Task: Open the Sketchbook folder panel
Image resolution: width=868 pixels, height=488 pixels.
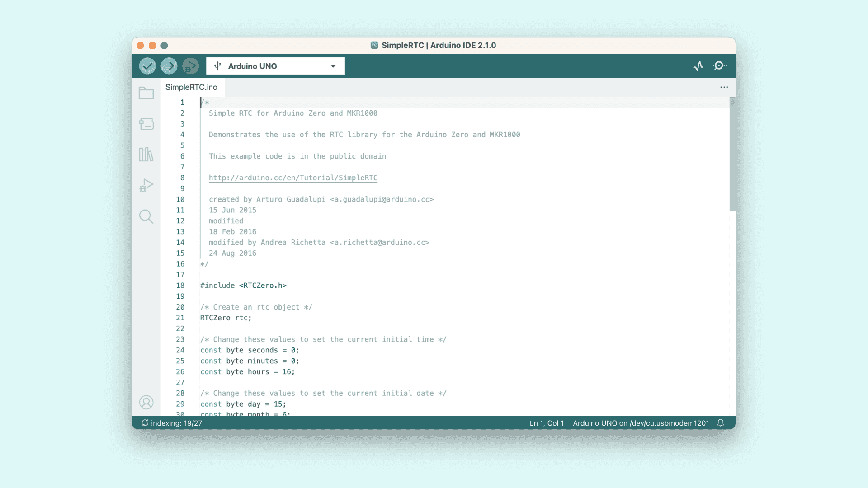Action: [146, 93]
